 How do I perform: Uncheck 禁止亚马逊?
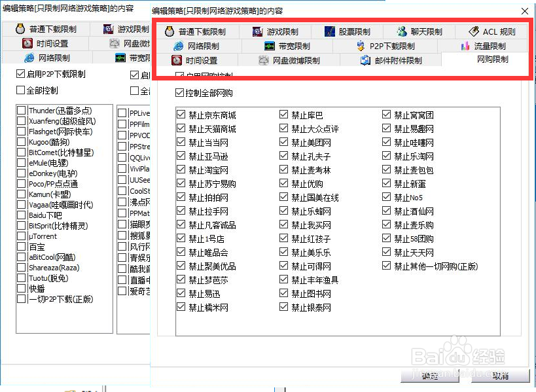tap(181, 156)
